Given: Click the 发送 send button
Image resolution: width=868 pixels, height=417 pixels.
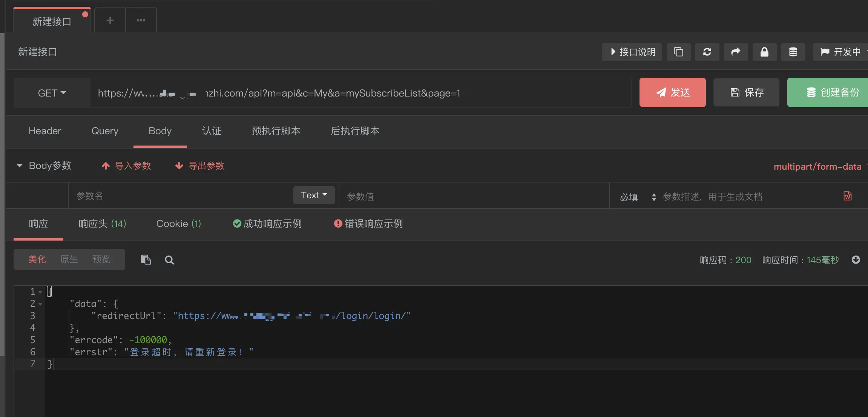Looking at the screenshot, I should click(x=672, y=92).
